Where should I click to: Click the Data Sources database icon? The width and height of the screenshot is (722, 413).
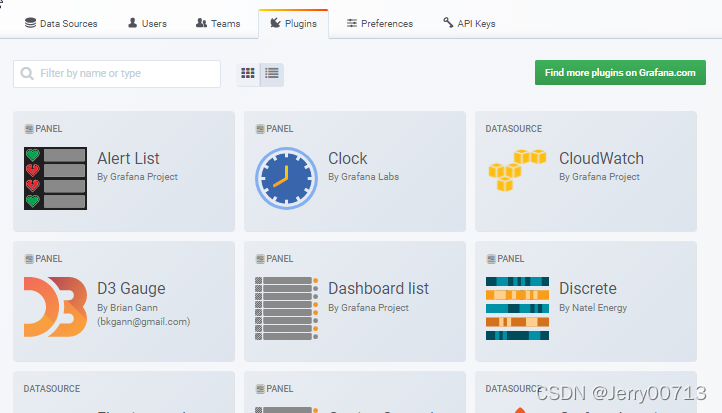click(x=30, y=23)
